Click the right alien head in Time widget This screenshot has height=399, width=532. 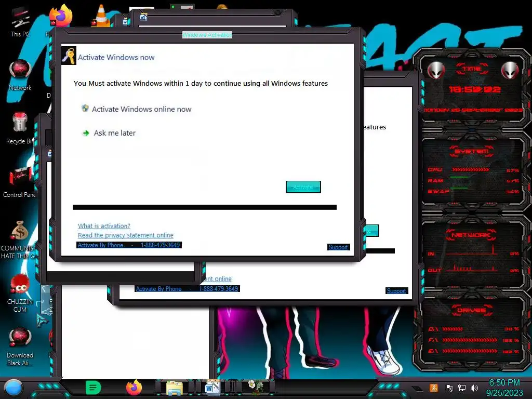pos(510,71)
